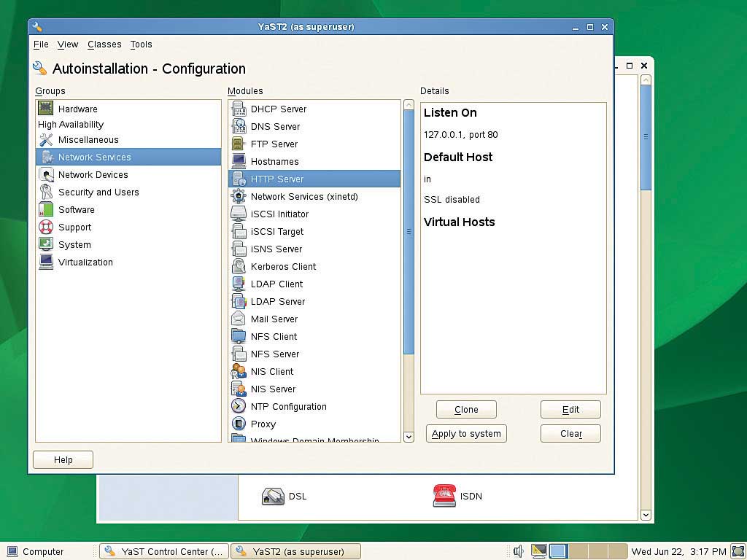This screenshot has height=560, width=747.
Task: Click the Proxy module icon
Action: coord(239,424)
